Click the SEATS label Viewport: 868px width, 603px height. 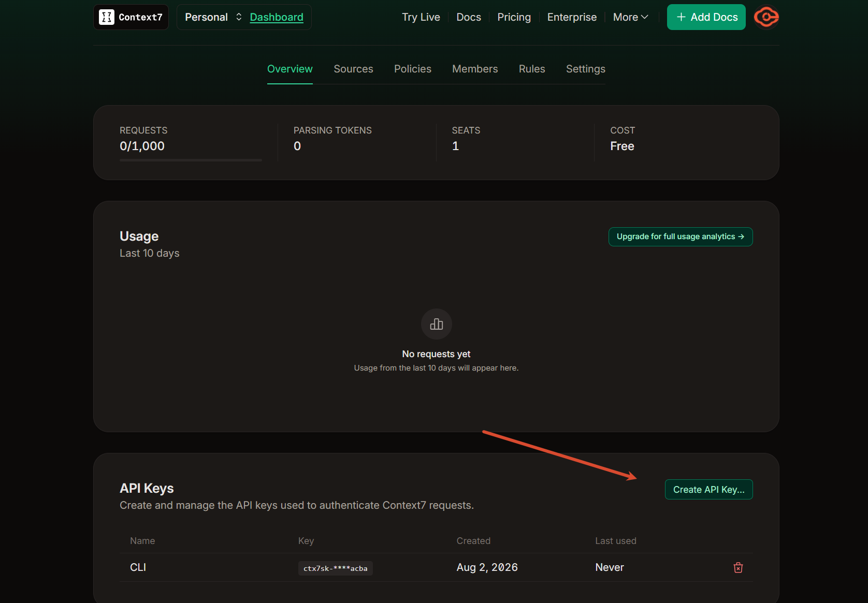[466, 130]
